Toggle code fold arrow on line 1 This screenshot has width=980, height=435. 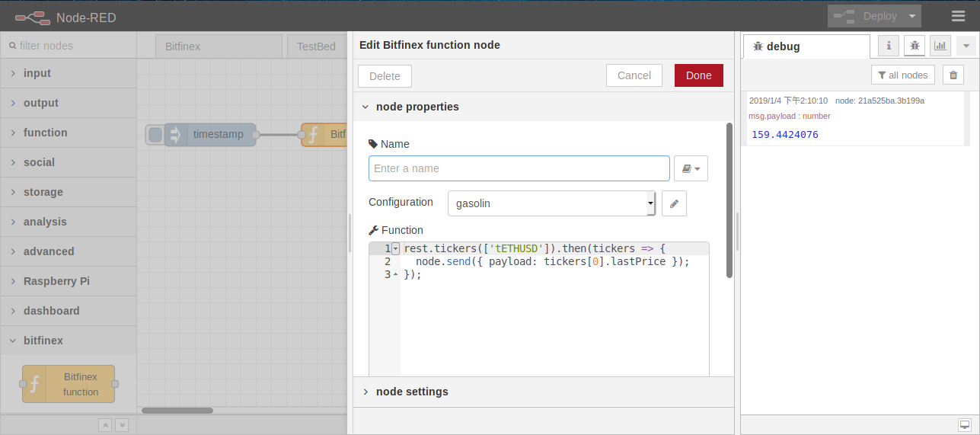tap(395, 248)
